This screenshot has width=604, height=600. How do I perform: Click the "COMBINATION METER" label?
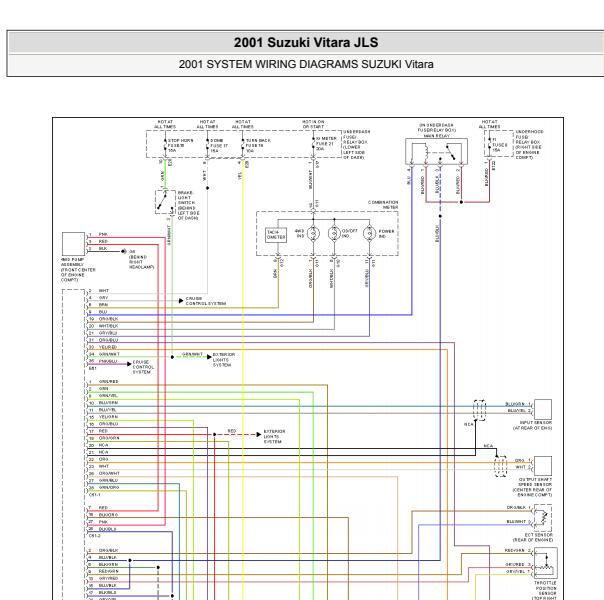coord(383,204)
